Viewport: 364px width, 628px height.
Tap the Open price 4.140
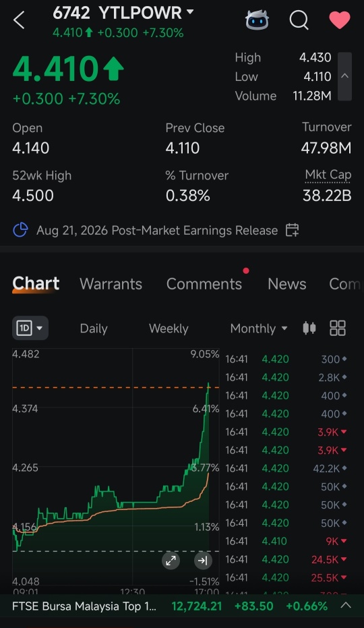31,148
